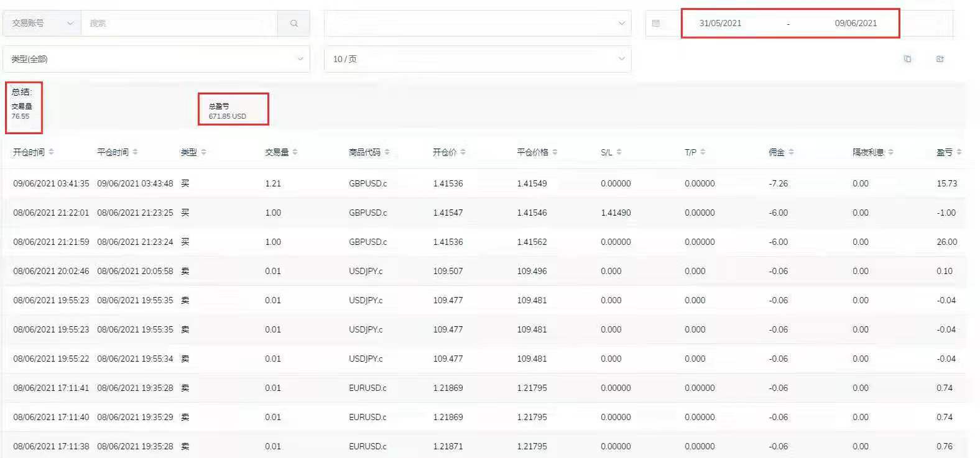Click the 搜索 search input field
The image size is (980, 458).
pos(179,24)
